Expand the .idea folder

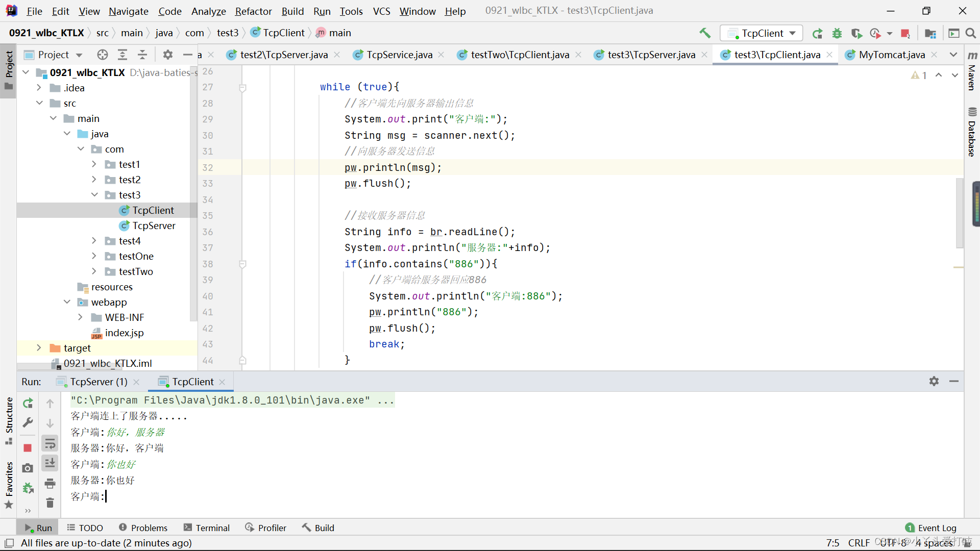39,88
